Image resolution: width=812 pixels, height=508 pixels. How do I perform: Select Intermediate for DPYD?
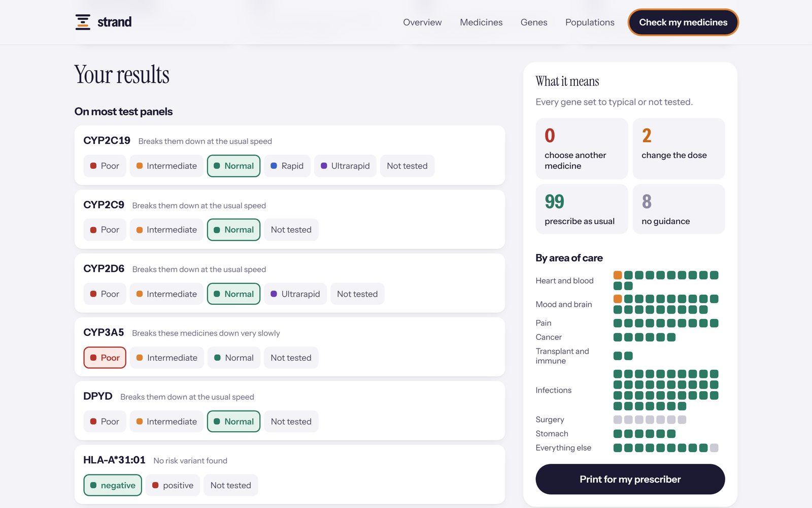[x=166, y=422]
